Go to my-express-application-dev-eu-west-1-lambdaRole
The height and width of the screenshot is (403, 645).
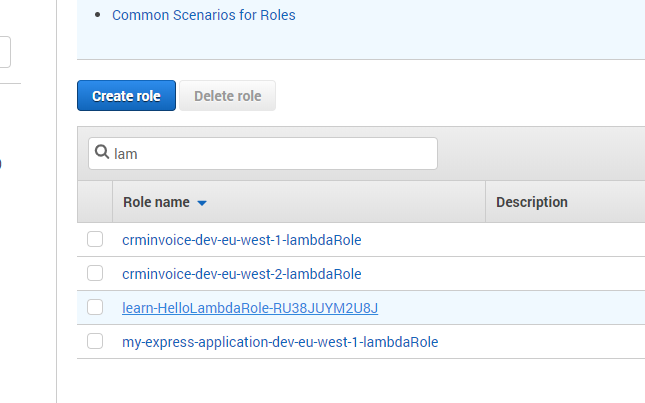coord(280,342)
